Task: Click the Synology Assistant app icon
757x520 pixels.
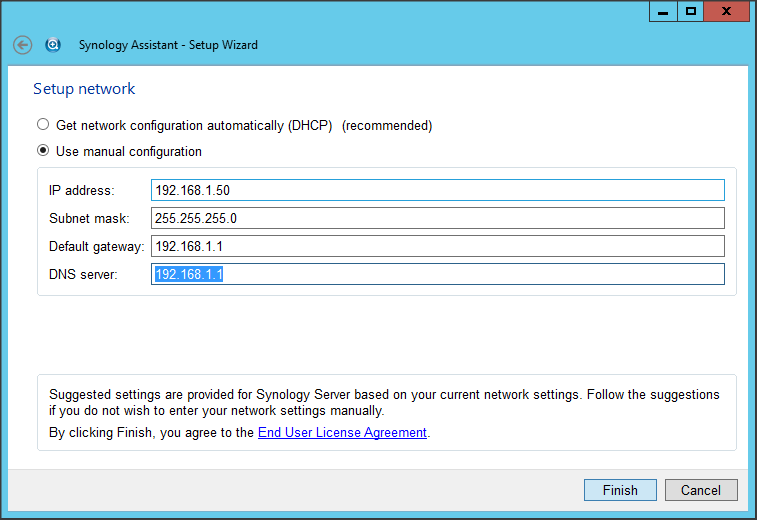Action: 53,45
